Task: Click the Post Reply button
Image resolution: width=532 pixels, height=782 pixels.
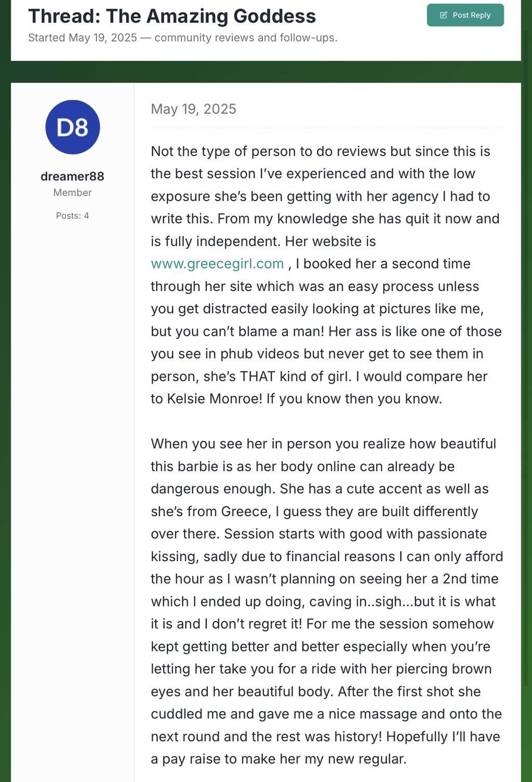Action: 465,15
